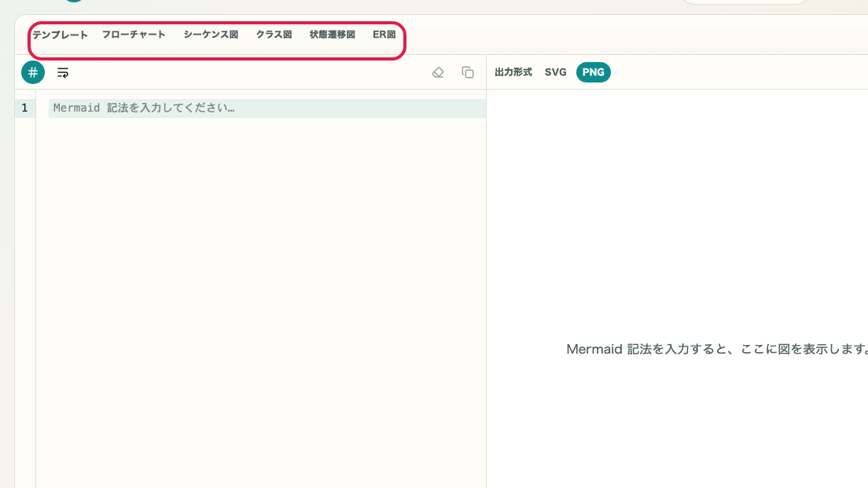Switch output format to PNG
This screenshot has width=868, height=488.
pos(594,72)
